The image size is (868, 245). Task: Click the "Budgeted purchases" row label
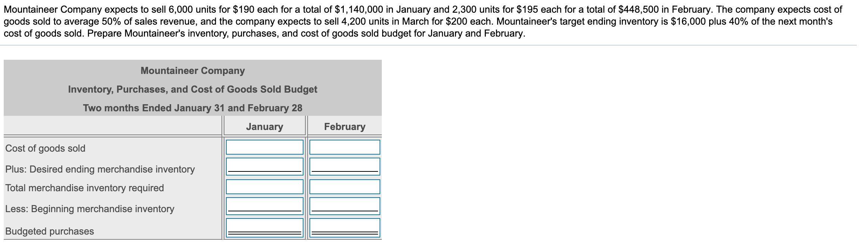point(50,231)
